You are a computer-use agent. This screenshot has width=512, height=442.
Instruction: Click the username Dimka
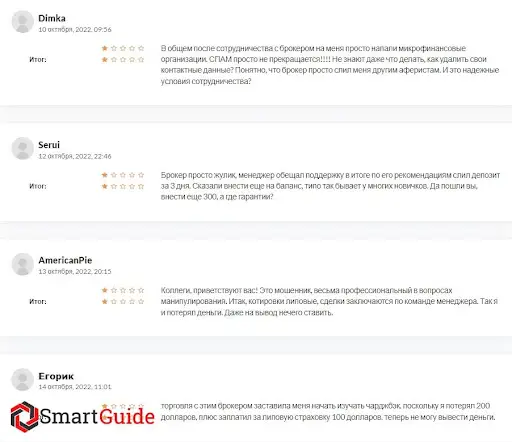[52, 18]
